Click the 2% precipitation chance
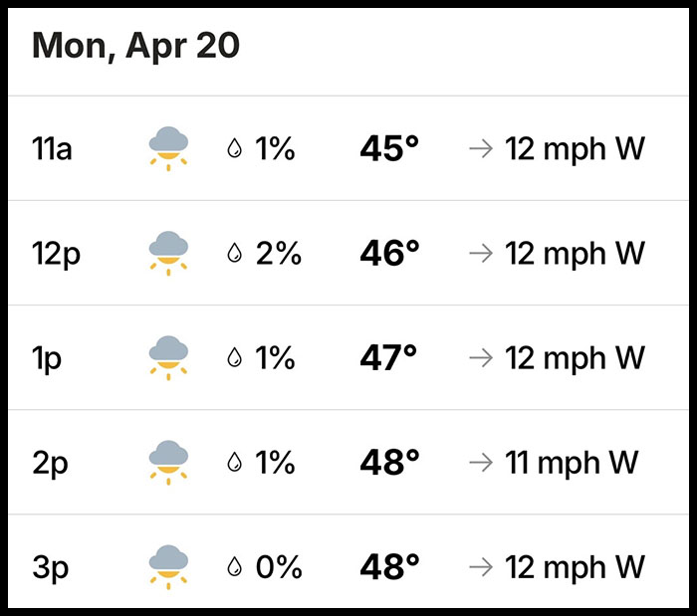This screenshot has height=616, width=697. click(279, 254)
